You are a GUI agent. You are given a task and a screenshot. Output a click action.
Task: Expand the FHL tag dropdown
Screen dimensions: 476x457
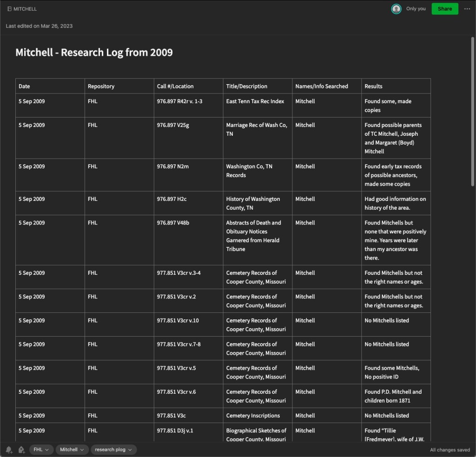click(41, 450)
